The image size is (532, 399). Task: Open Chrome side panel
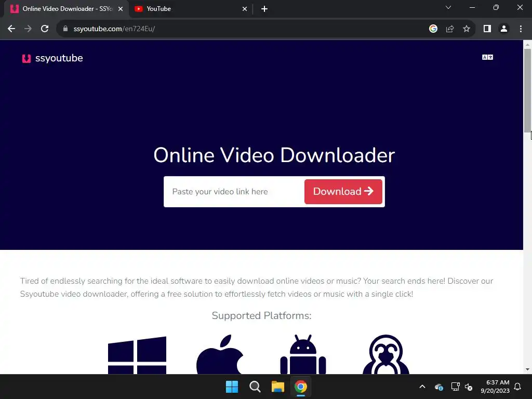point(487,29)
